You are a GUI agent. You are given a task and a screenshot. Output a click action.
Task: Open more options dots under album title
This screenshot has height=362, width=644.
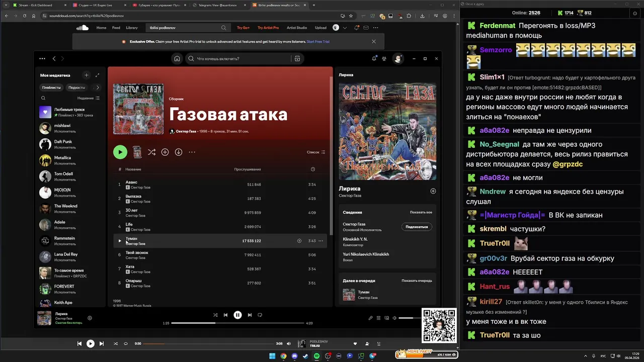point(192,152)
